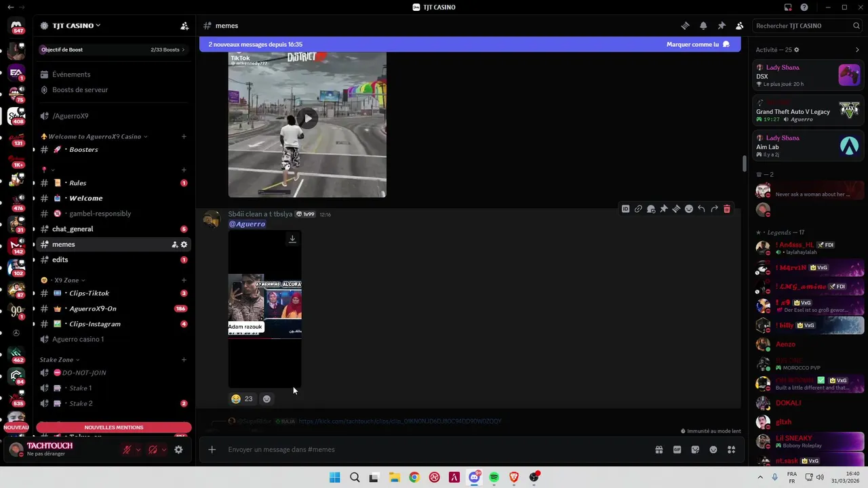This screenshot has height=488, width=868.
Task: Add channel in X9 Zone category
Action: point(184,280)
